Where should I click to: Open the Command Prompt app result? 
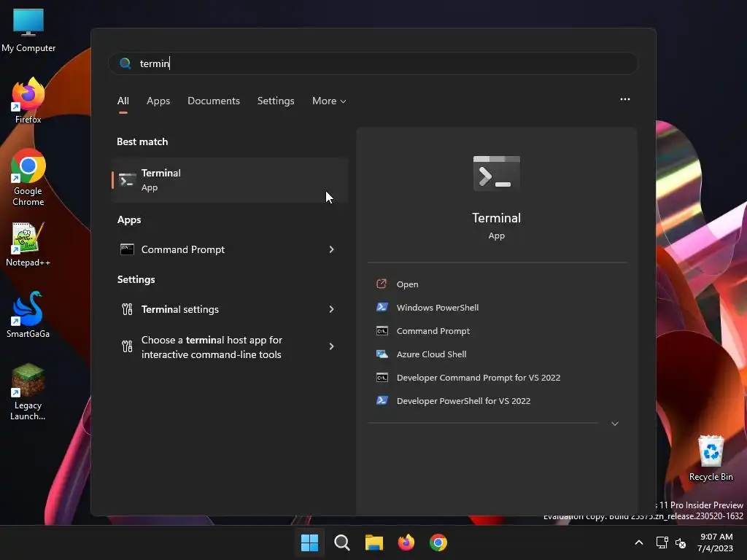(230, 249)
